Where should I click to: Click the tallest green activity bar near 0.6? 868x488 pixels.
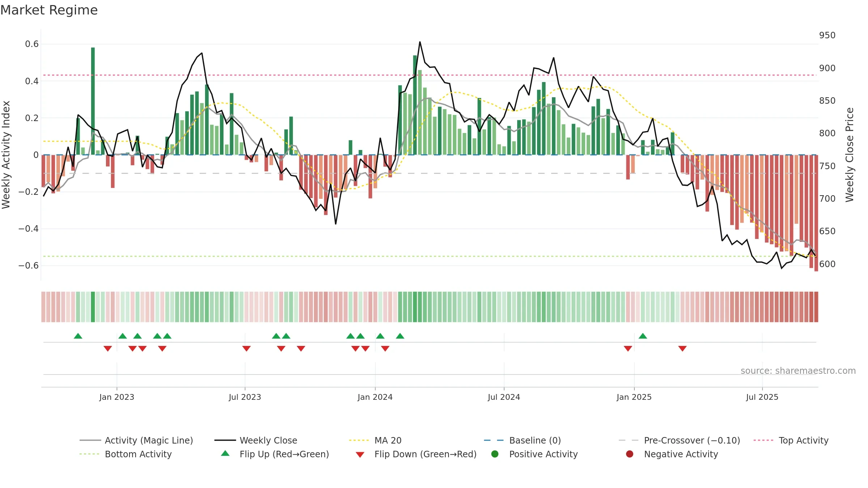[93, 101]
